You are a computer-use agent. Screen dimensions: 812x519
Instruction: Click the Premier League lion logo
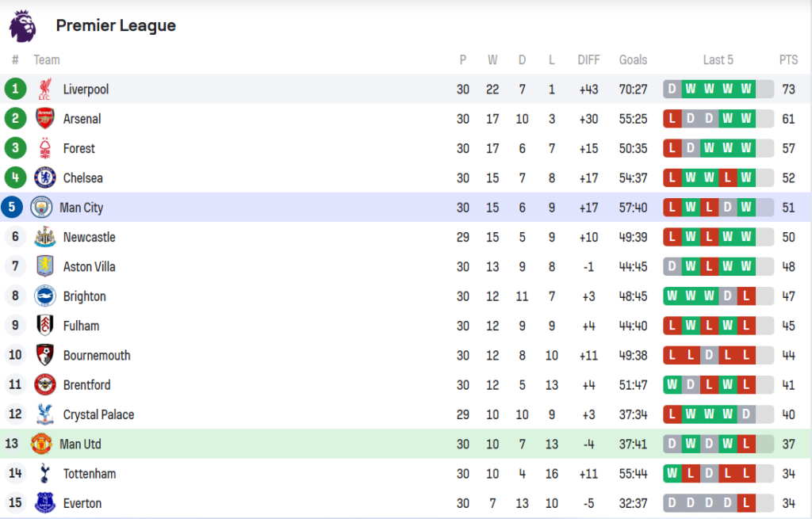pyautogui.click(x=23, y=26)
